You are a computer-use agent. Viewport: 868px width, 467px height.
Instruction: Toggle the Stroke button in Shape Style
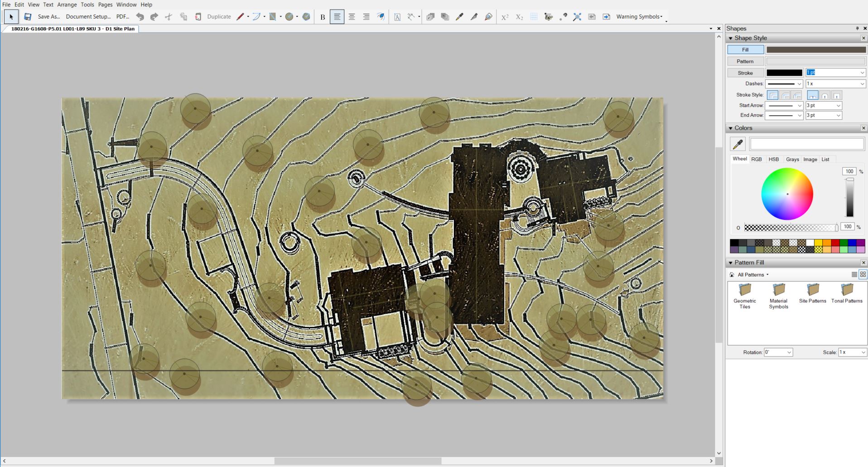pos(745,73)
